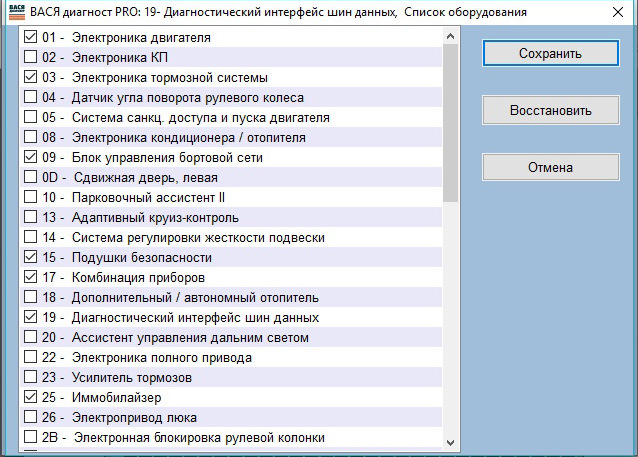Check 0D - Сдвижная дверь, левая
638x457 pixels.
(31, 177)
